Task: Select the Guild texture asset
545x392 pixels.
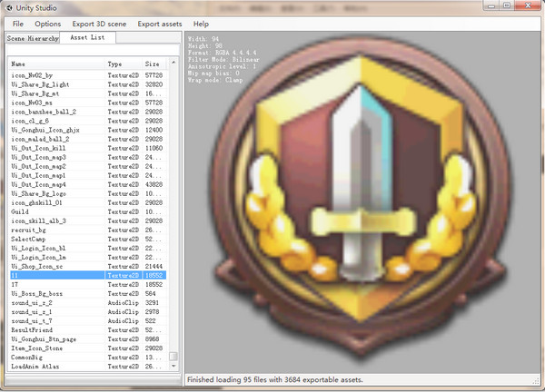Action: (x=88, y=211)
